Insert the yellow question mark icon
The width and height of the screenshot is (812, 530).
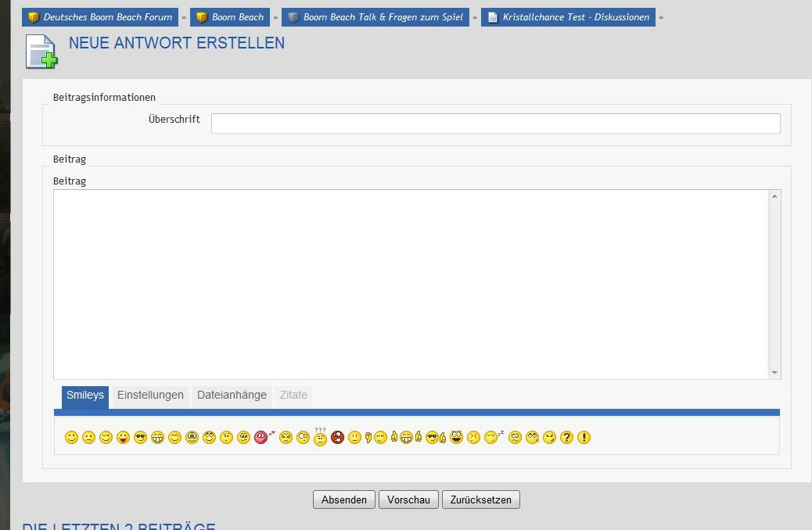(567, 438)
